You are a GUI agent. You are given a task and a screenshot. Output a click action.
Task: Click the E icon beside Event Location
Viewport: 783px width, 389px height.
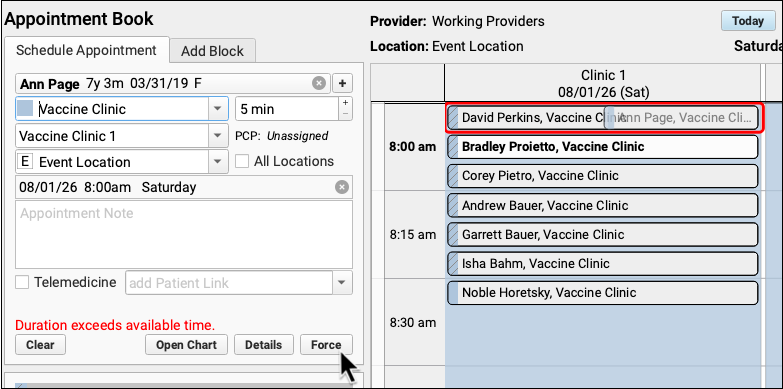click(25, 161)
